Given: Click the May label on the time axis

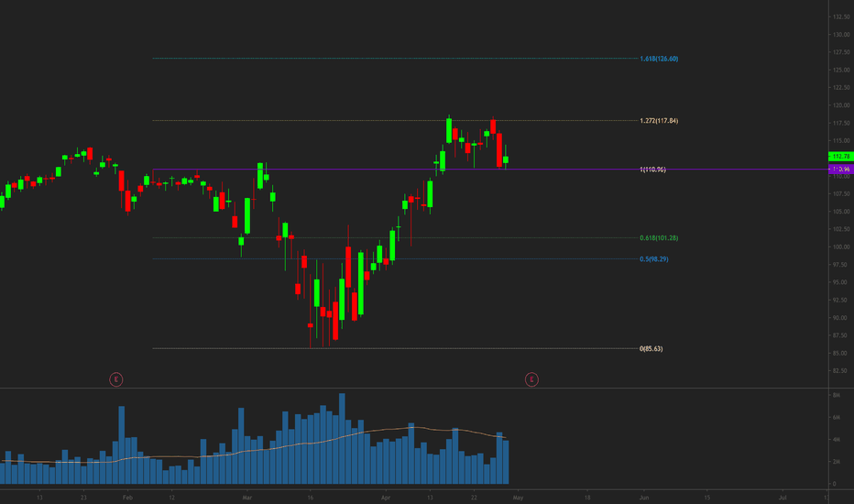Looking at the screenshot, I should pyautogui.click(x=518, y=498).
